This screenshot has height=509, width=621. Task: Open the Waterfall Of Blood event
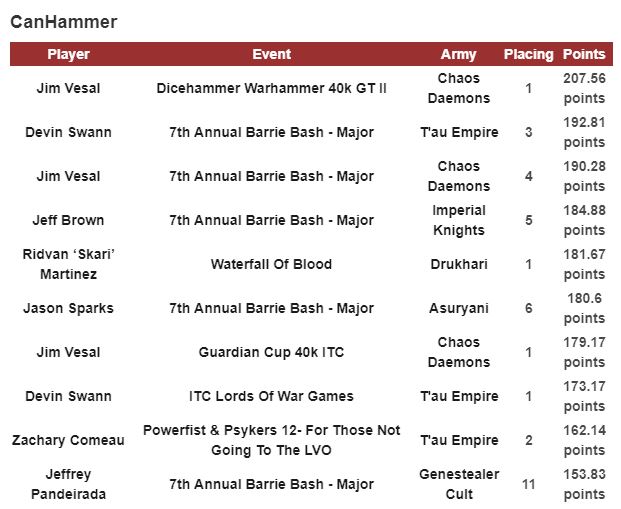coord(272,264)
